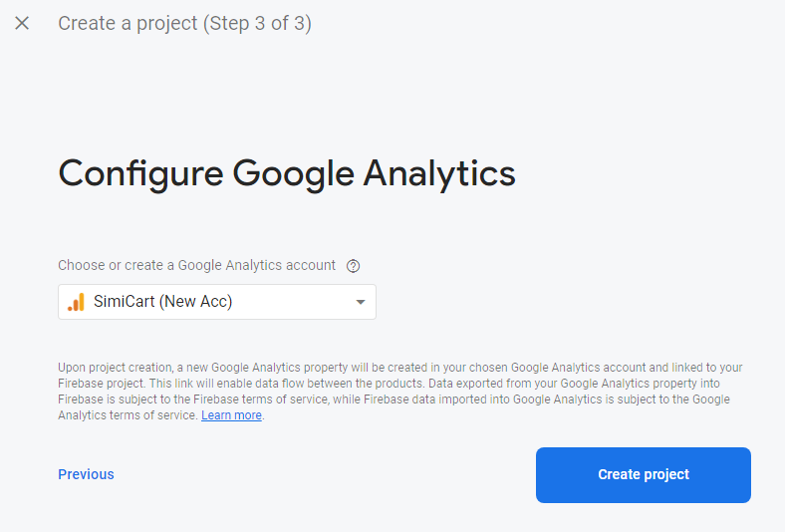This screenshot has width=785, height=532.
Task: Click the orange Google Analytics bar-chart icon
Action: click(x=76, y=302)
